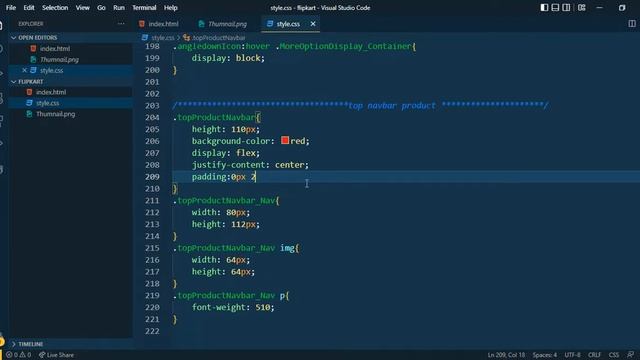Click line number 211 in gutter
The height and width of the screenshot is (360, 640).
click(x=152, y=201)
